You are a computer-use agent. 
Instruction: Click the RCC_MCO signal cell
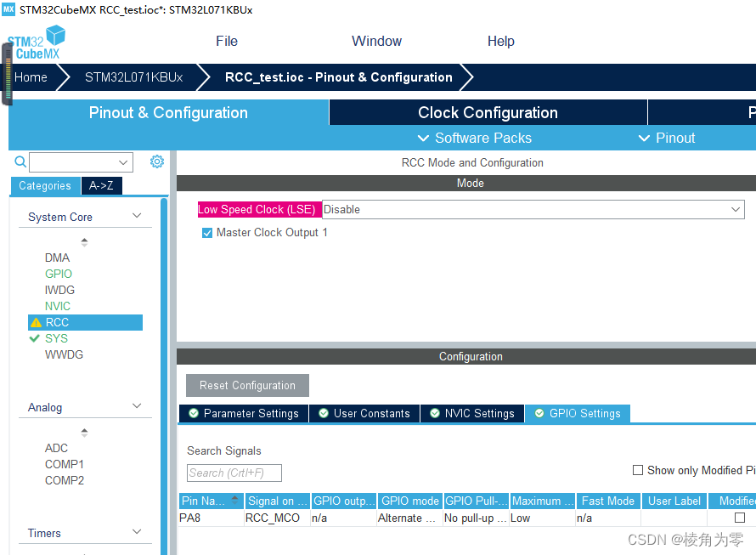coord(277,518)
